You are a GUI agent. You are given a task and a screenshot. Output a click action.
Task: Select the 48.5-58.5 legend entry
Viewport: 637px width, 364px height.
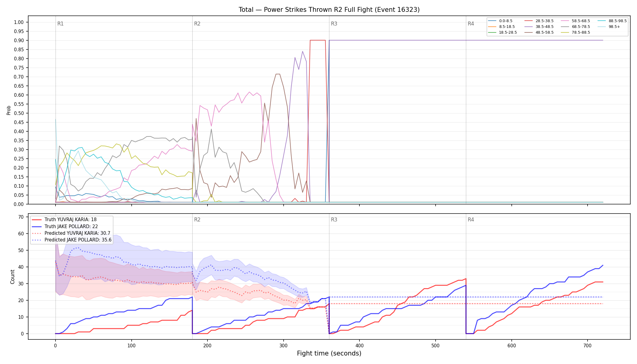[539, 32]
